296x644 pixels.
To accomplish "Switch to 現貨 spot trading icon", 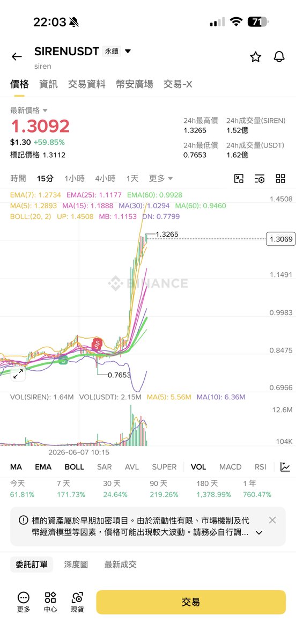I will tap(77, 602).
